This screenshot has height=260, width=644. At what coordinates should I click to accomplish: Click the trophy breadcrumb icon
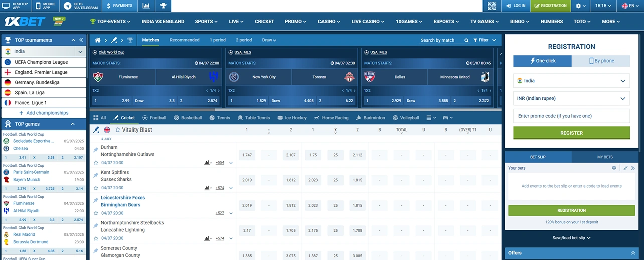[x=130, y=40]
